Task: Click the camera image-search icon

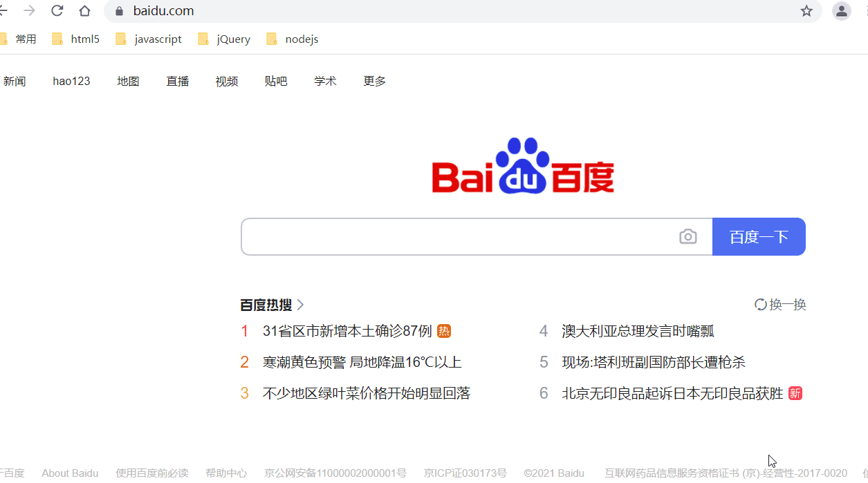Action: click(688, 237)
